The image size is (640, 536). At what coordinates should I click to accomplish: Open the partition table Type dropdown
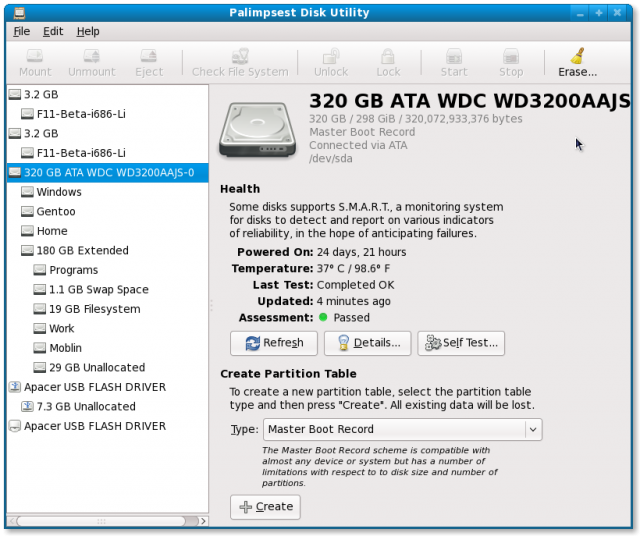(x=402, y=429)
